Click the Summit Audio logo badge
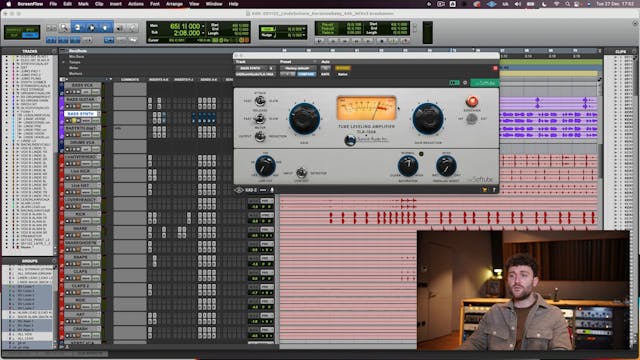This screenshot has width=640, height=360. (x=350, y=140)
